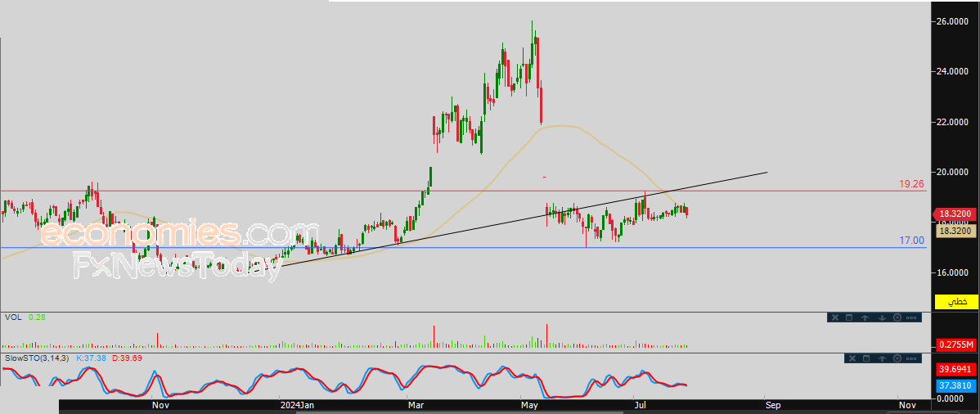Click the 17.00 support level label

pos(912,241)
